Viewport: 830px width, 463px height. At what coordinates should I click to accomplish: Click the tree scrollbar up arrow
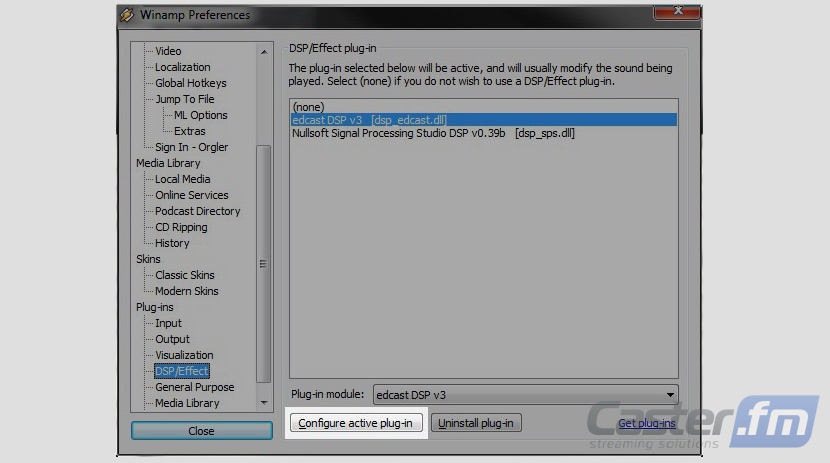(x=264, y=52)
